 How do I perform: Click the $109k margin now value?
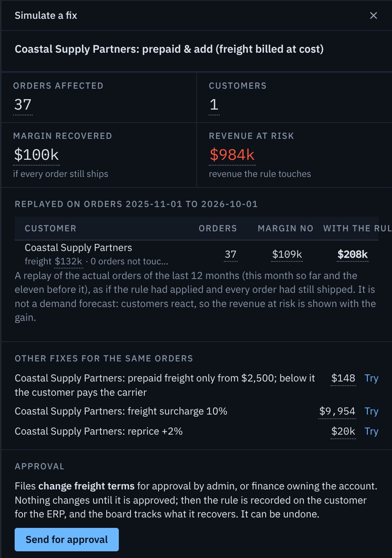(287, 254)
